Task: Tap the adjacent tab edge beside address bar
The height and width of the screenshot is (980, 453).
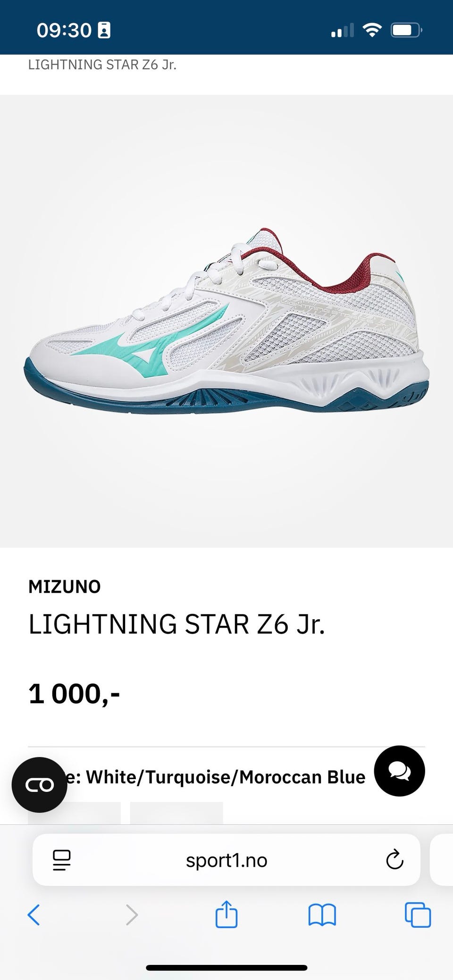Action: coord(442,860)
